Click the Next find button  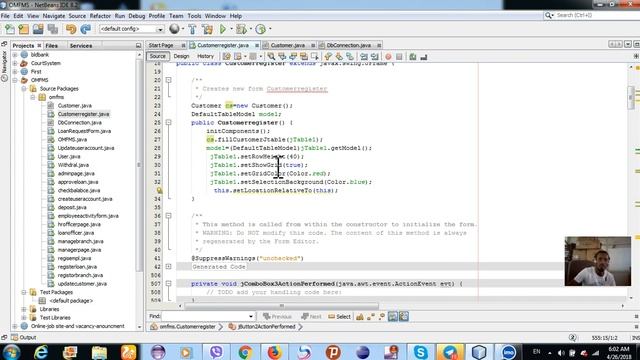(311, 316)
